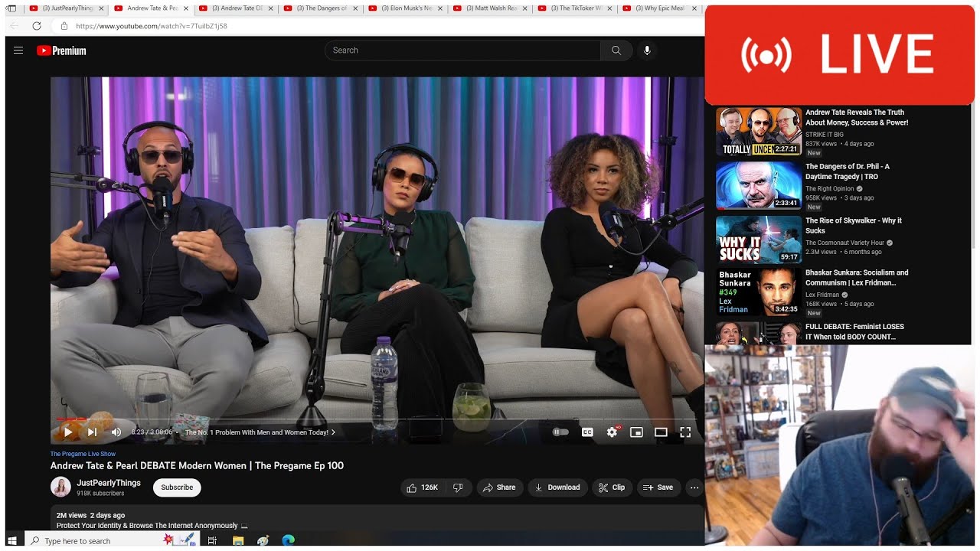Switch to miniplayer mode
The height and width of the screenshot is (551, 980).
point(636,432)
